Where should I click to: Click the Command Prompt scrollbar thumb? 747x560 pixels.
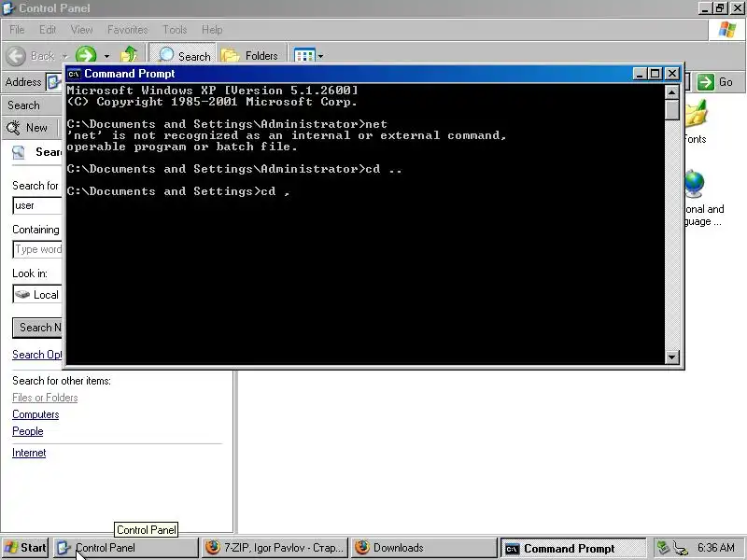[x=671, y=109]
